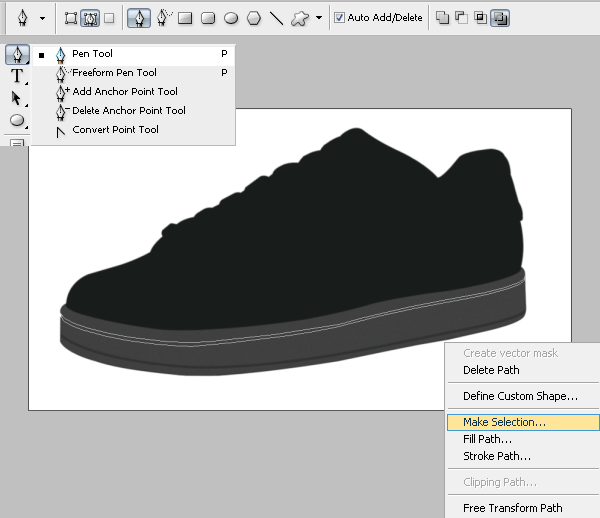Click the Exclude Overlapping Path Areas icon
600x518 pixels.
500,18
